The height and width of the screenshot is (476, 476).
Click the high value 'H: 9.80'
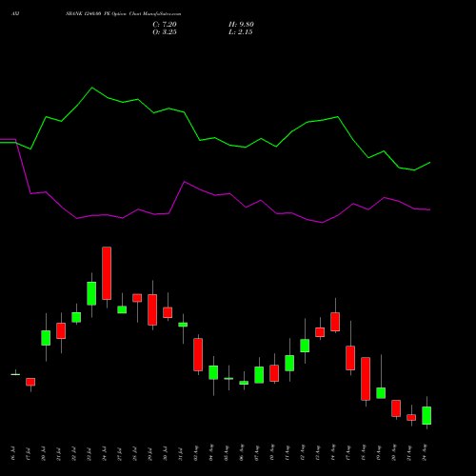click(241, 25)
